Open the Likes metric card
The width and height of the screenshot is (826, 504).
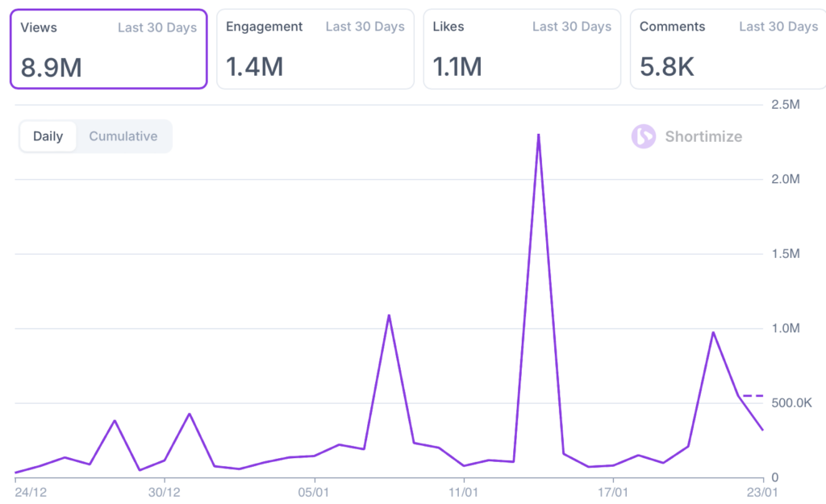click(x=521, y=48)
